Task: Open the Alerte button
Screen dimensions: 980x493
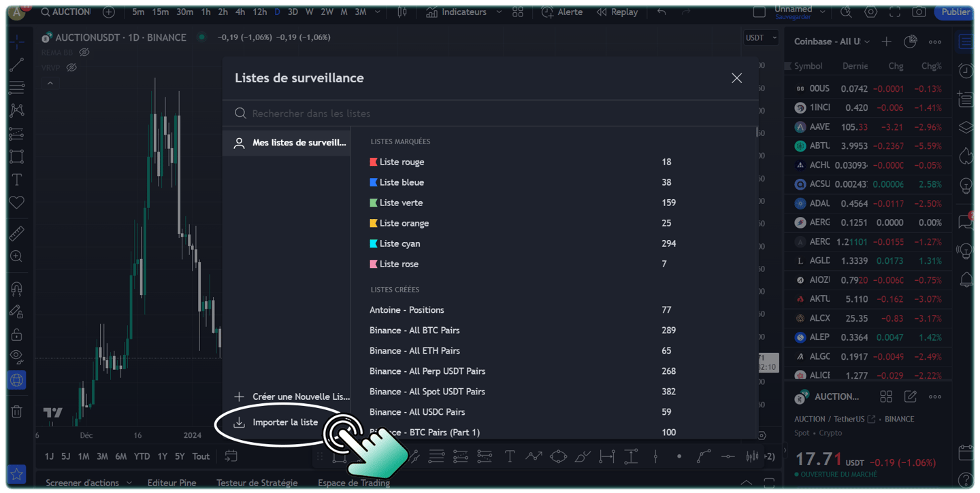Action: coord(562,12)
